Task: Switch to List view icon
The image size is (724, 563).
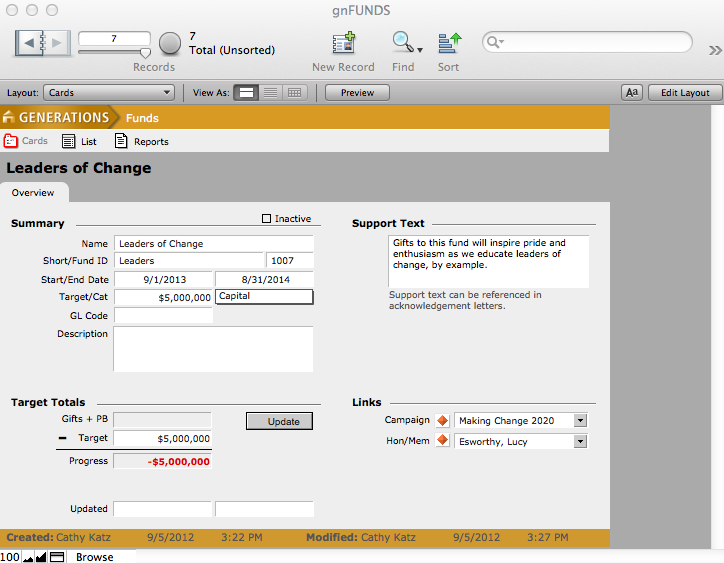Action: click(69, 141)
